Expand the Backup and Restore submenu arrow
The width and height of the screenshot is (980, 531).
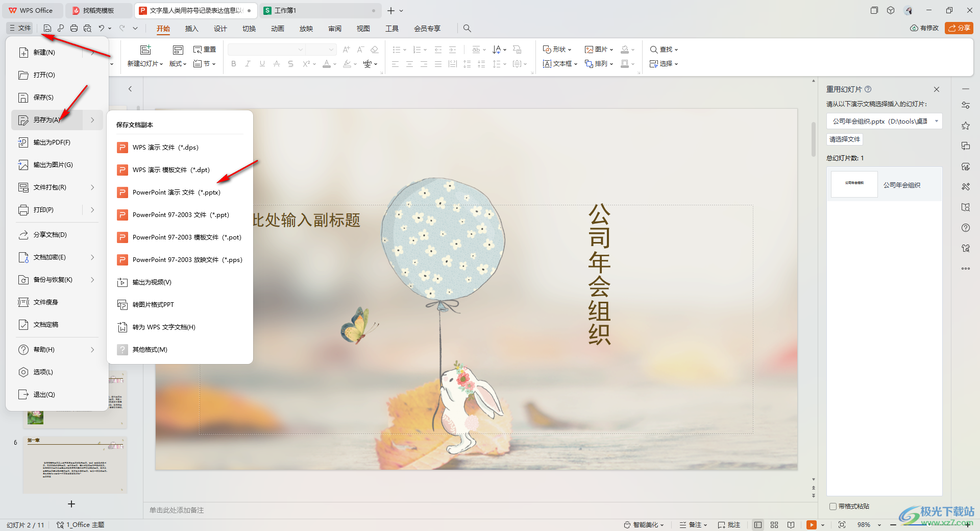coord(92,280)
